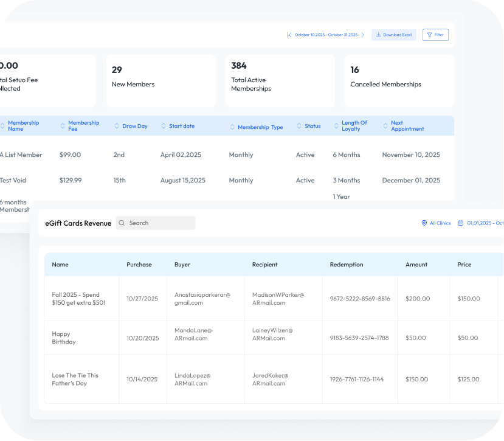Click October date range text
The width and height of the screenshot is (504, 441).
[x=326, y=35]
